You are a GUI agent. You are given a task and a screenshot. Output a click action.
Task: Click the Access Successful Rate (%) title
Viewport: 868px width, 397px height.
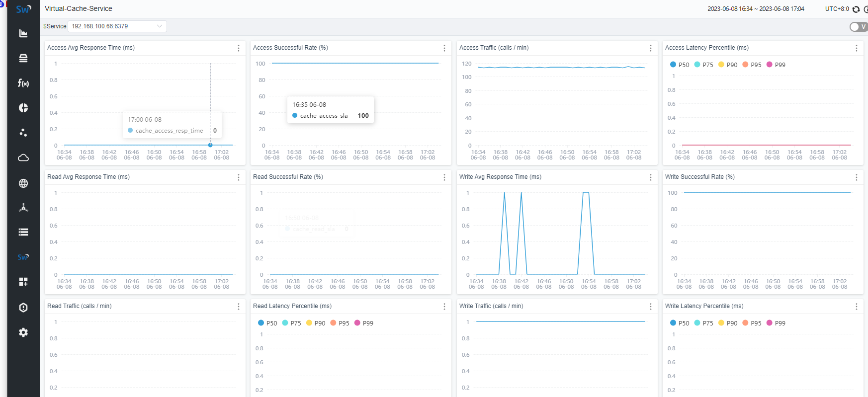point(290,48)
